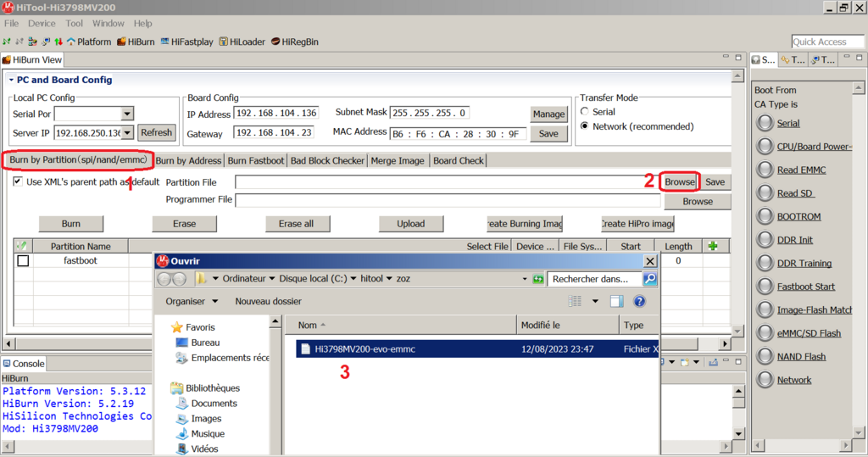Sort files by the Nom column header

pyautogui.click(x=401, y=326)
